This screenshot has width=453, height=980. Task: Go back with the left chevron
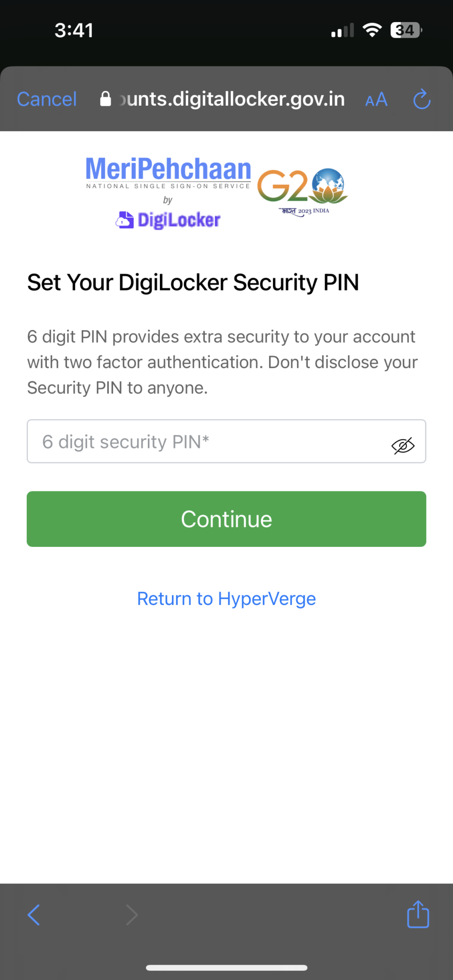(34, 915)
